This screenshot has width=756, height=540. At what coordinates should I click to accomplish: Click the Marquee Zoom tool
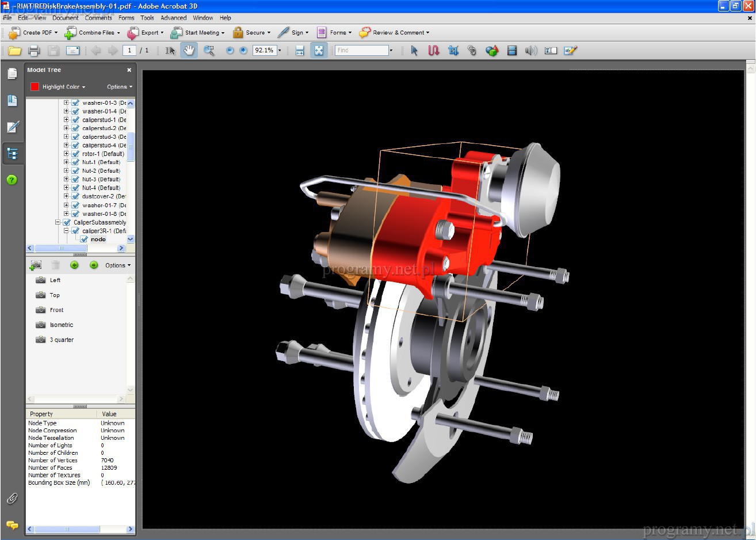point(209,51)
